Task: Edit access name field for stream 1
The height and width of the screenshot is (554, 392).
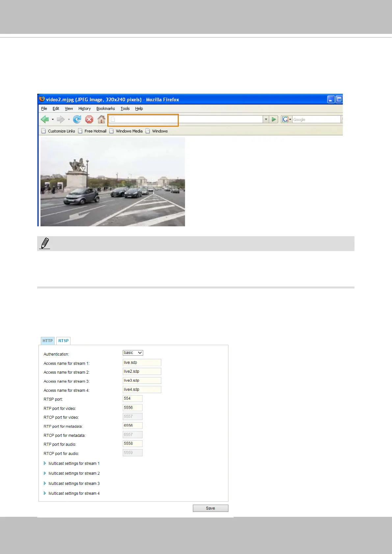Action: tap(142, 363)
